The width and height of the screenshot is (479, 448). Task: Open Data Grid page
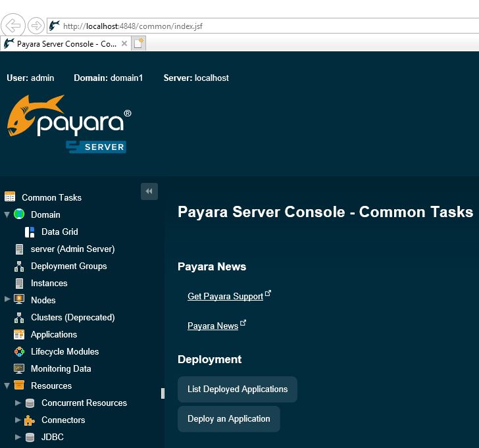coord(60,232)
